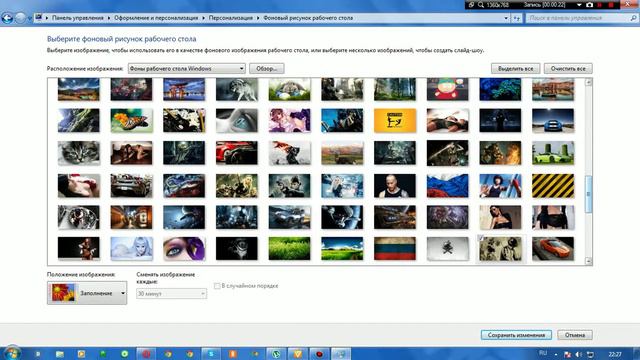
Task: Click the volume speaker tray icon
Action: coord(579,354)
